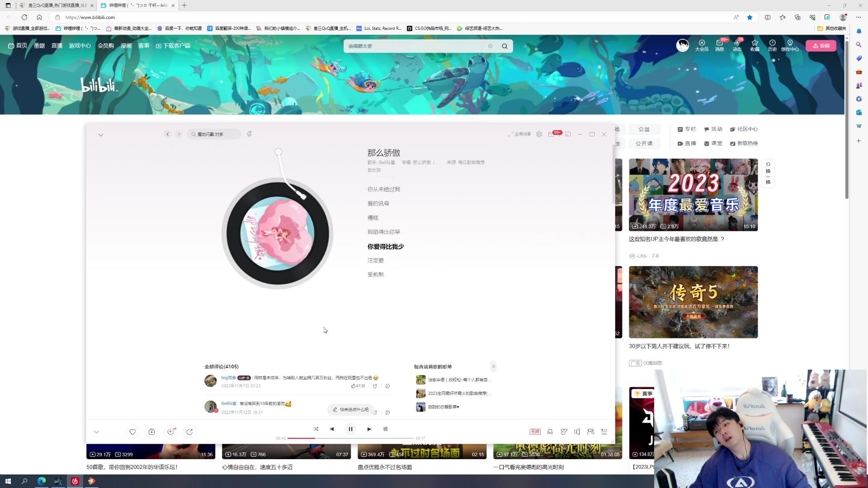Select the lyrics (词) icon in the player

tap(385, 429)
